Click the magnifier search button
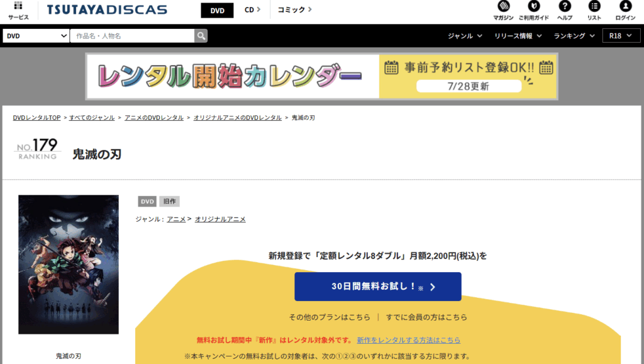The image size is (644, 364). point(201,36)
